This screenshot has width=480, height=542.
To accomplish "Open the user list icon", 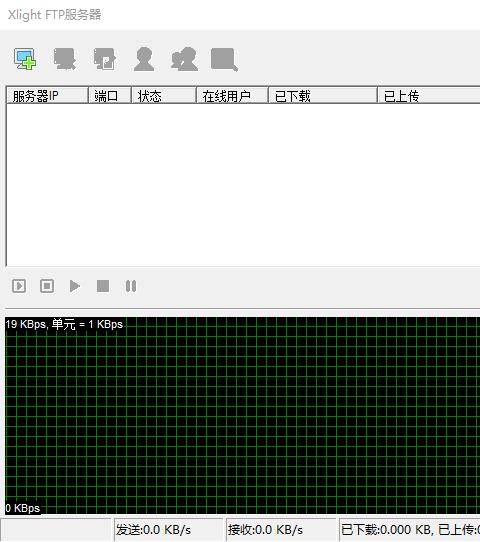I will point(144,59).
